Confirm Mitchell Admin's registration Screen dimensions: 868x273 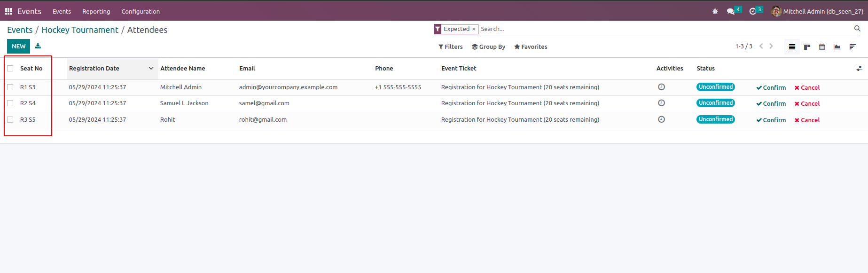(771, 87)
